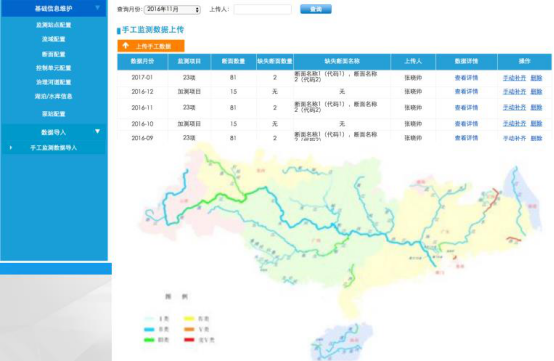The image size is (554, 361).
Task: Focus the 上传人 input field
Action: point(263,10)
